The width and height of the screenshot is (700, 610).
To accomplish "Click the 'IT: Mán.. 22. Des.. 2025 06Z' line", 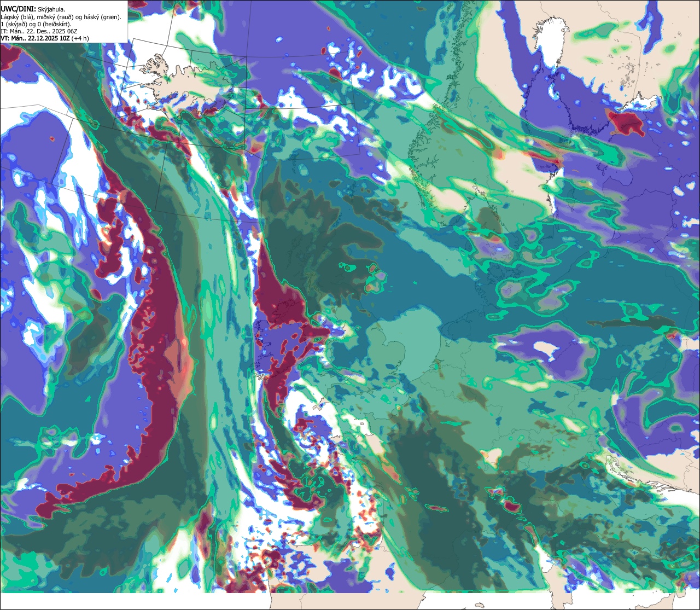I will coord(39,31).
